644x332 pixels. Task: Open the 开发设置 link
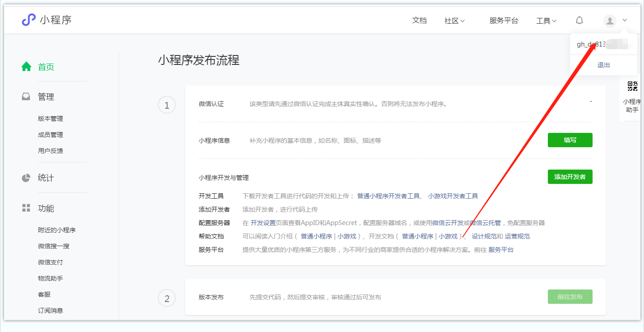tap(263, 223)
